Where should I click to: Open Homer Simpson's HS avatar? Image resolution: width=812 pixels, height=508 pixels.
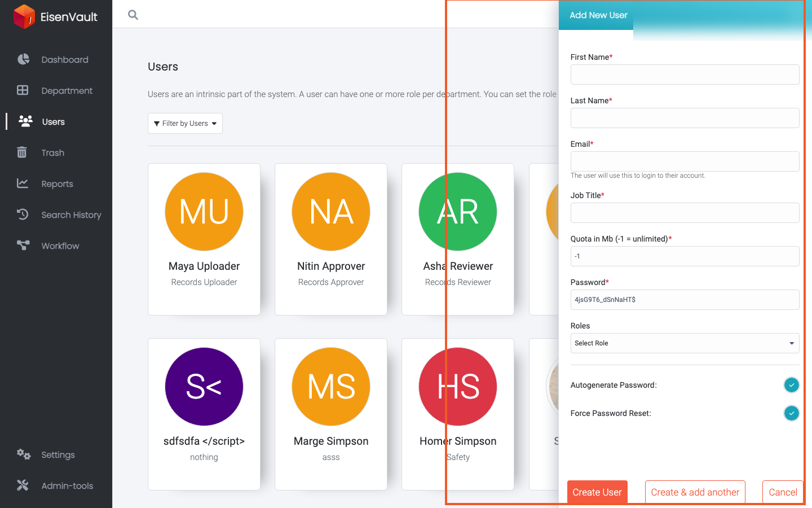pyautogui.click(x=458, y=387)
